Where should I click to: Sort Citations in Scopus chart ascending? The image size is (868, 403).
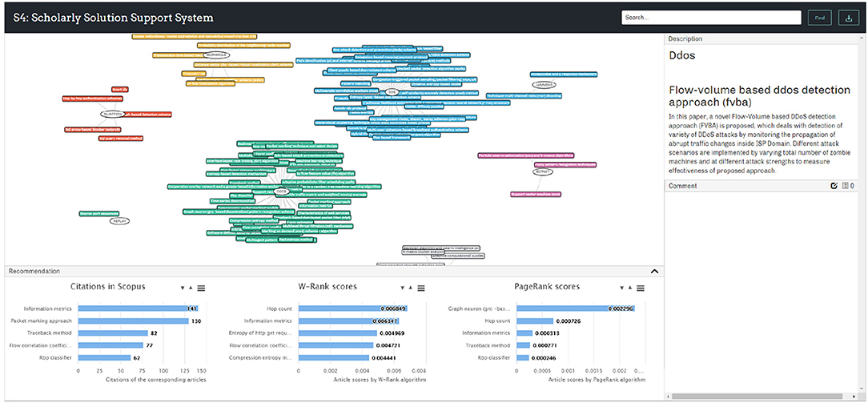pos(191,288)
